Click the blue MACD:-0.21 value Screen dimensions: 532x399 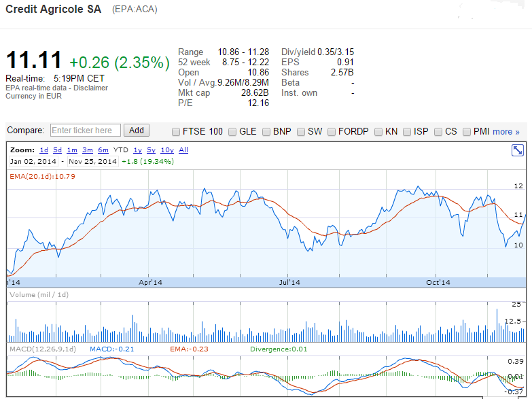click(x=112, y=349)
